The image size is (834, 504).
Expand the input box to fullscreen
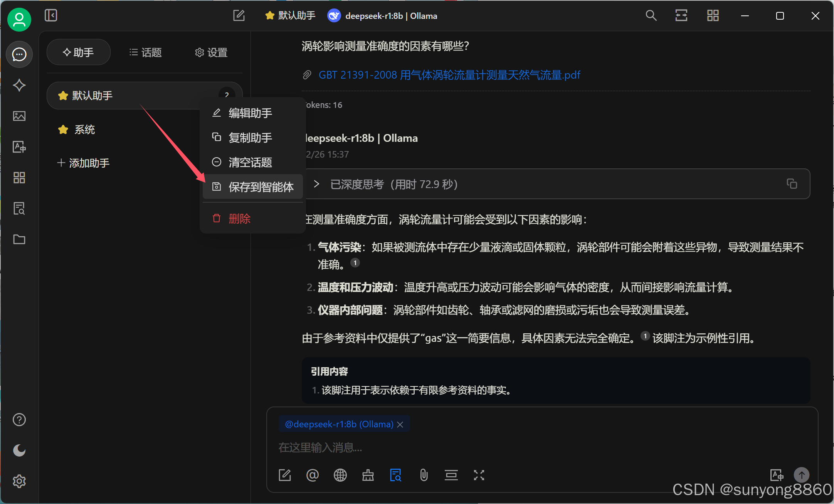coord(479,475)
